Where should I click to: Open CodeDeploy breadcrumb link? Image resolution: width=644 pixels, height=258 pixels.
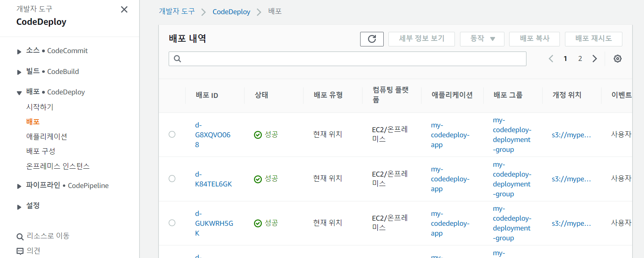(231, 12)
